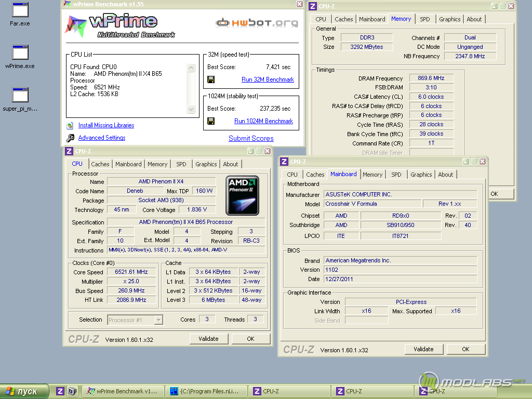Click the DRAM Frequency 869.6 MHz value
The width and height of the screenshot is (532, 399).
[431, 78]
